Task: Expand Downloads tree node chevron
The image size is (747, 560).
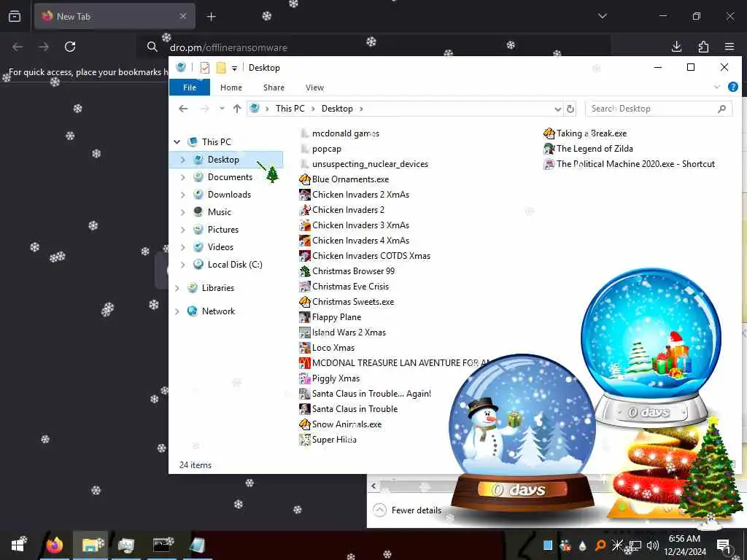Action: (x=183, y=195)
